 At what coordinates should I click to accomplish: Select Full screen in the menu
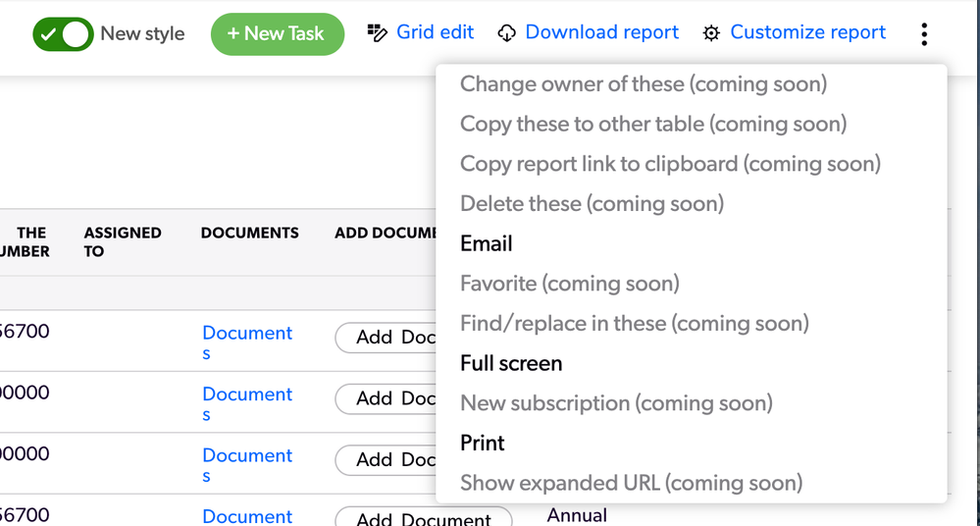[x=511, y=363]
